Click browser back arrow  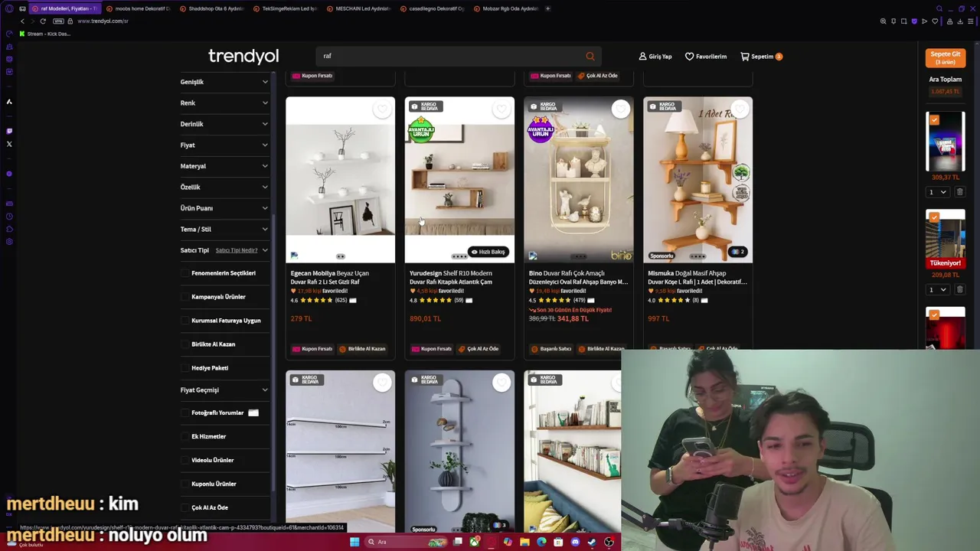[22, 21]
